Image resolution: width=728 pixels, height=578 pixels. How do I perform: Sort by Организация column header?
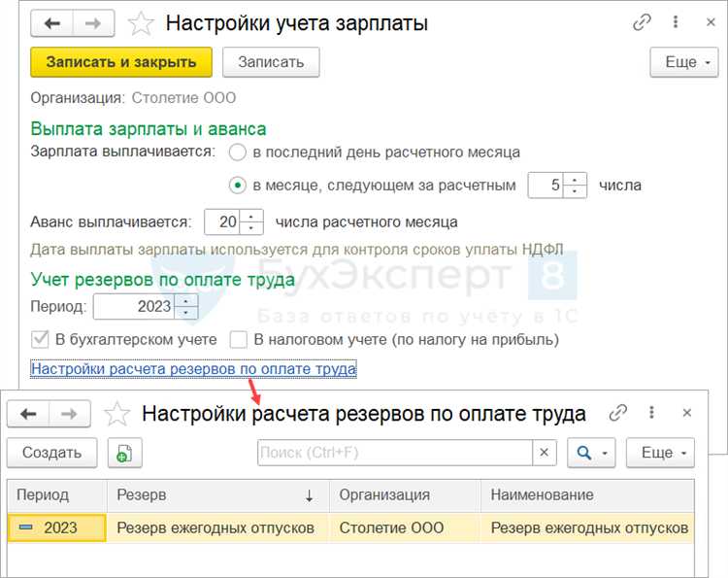[405, 495]
